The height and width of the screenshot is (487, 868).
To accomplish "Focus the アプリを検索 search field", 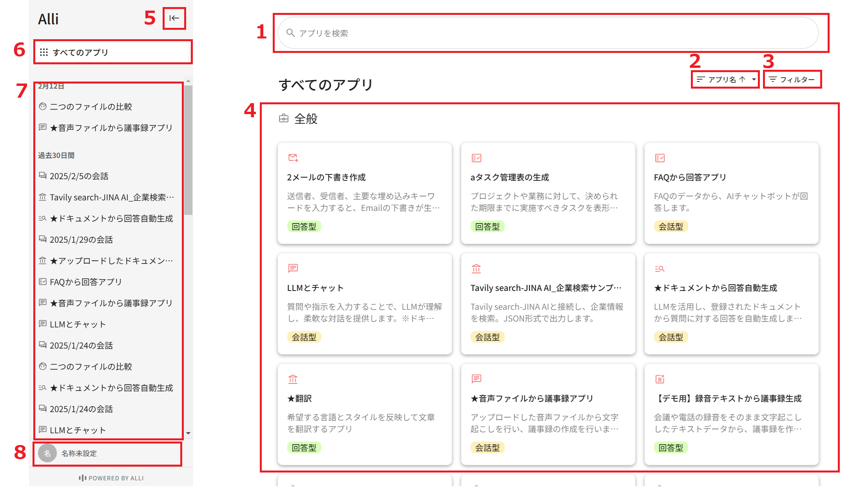I will [x=549, y=33].
